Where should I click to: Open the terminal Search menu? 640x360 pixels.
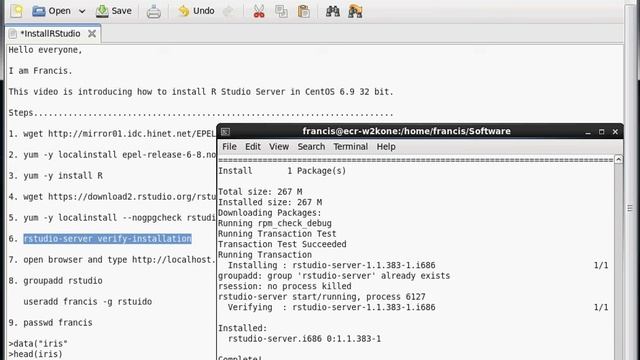pos(311,147)
